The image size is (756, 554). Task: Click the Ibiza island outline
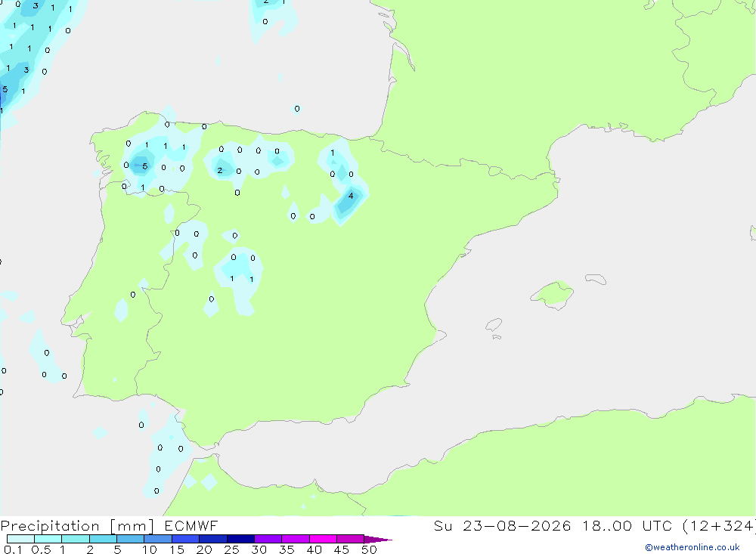coord(494,325)
